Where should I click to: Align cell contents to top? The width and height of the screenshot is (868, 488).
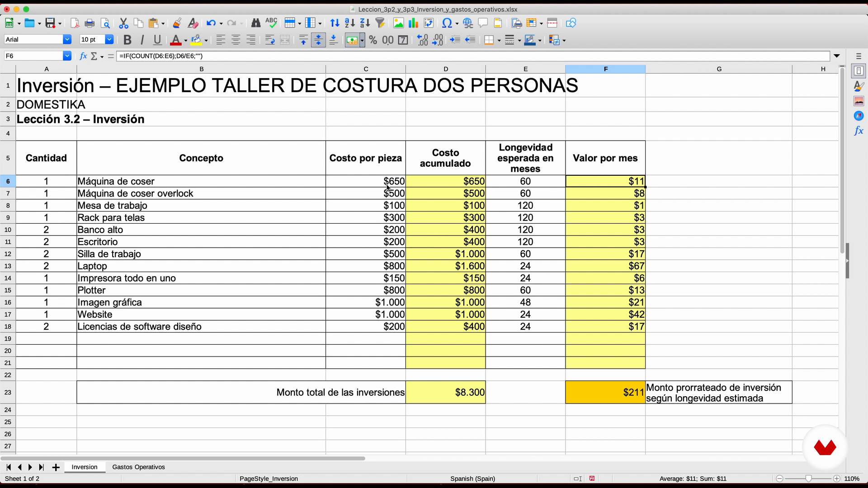303,40
